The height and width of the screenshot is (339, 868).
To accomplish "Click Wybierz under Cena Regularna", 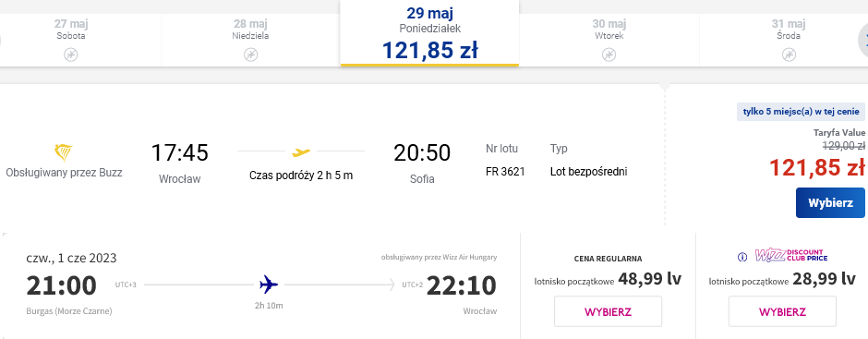I will point(608,311).
